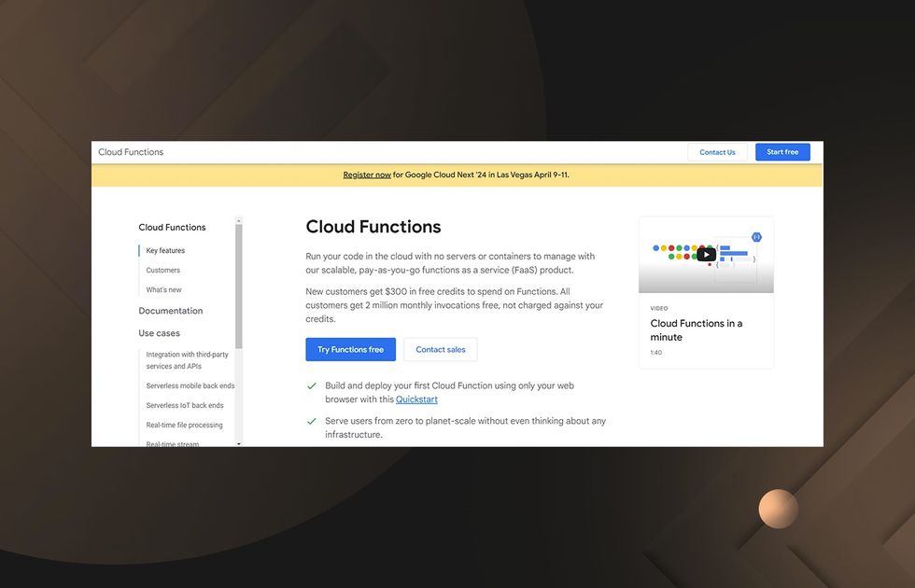Open the Contact Us button
The width and height of the screenshot is (915, 588).
(x=717, y=152)
